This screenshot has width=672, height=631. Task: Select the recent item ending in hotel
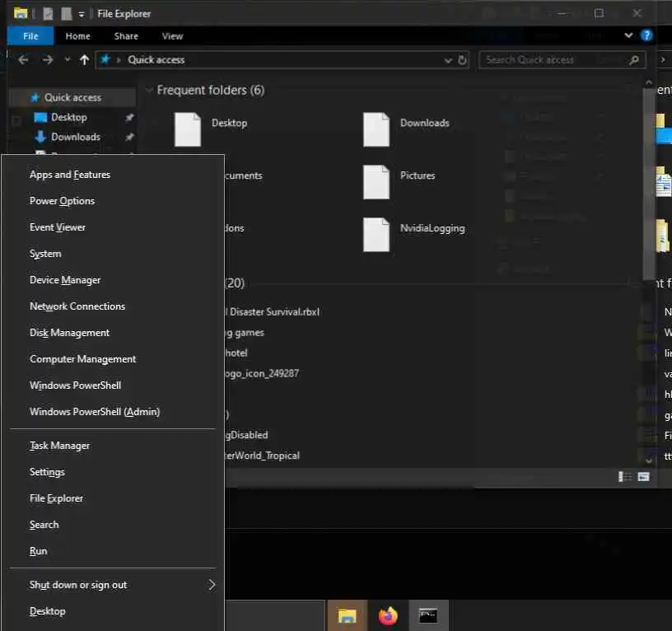pos(236,353)
